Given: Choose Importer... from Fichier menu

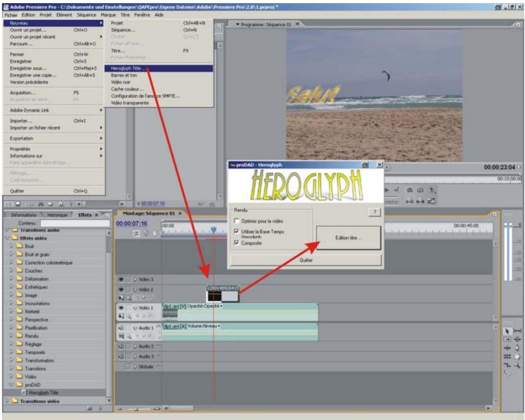Looking at the screenshot, I should point(54,121).
